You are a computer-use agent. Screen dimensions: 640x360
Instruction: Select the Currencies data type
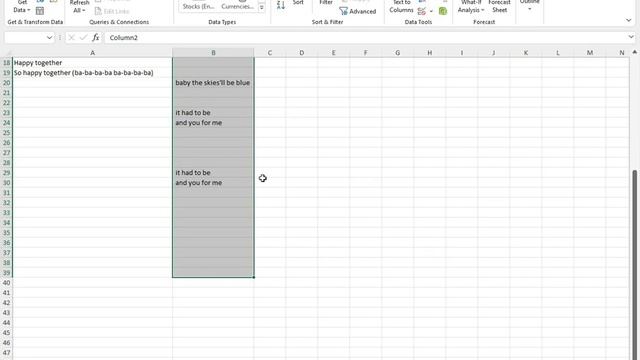(x=238, y=7)
